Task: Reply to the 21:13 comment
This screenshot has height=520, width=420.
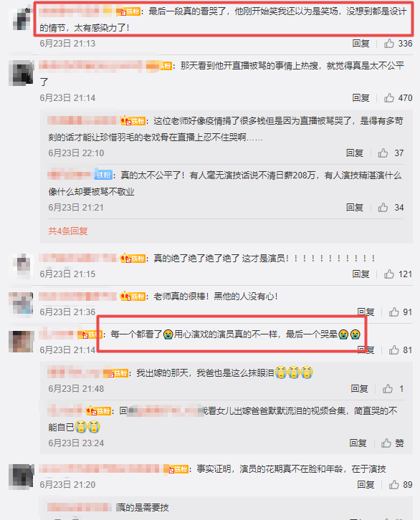Action: pos(361,44)
